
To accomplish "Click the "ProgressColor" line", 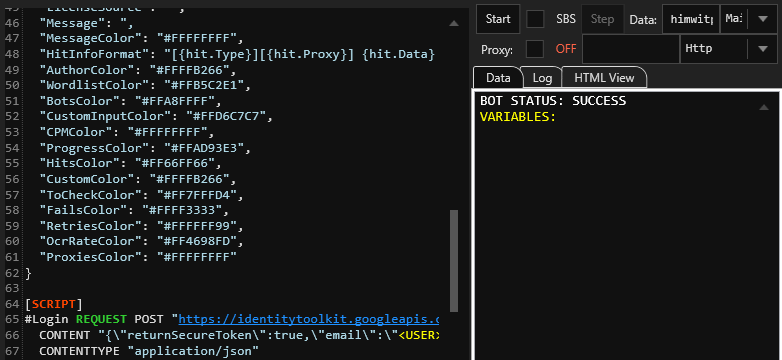I will (x=145, y=148).
